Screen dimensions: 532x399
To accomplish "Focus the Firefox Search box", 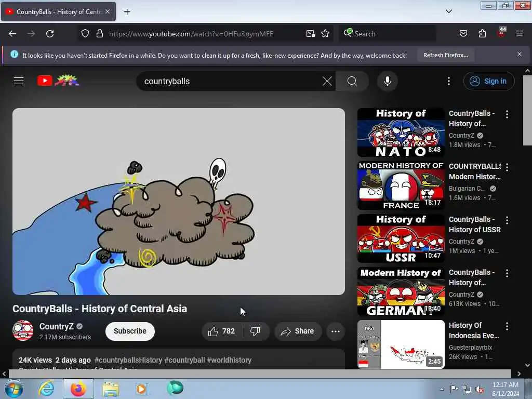I will [388, 34].
